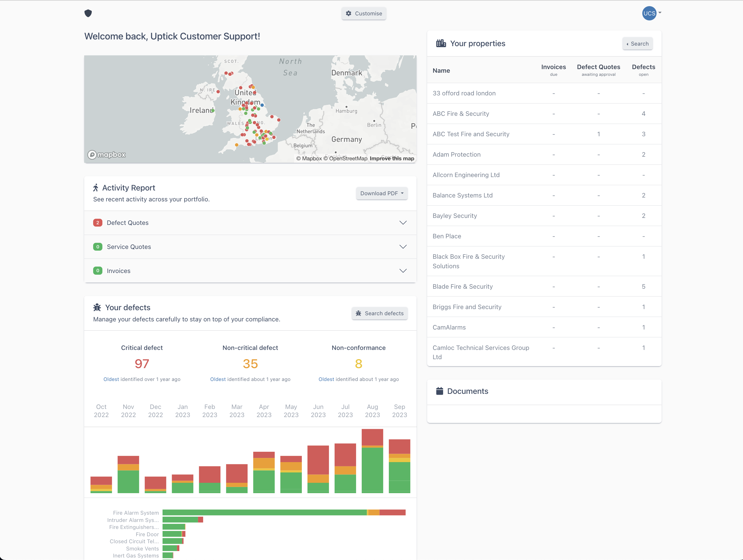Screen dimensions: 743x560
Task: Click the defect count 5 for Blade Fire
Action: 643,286
